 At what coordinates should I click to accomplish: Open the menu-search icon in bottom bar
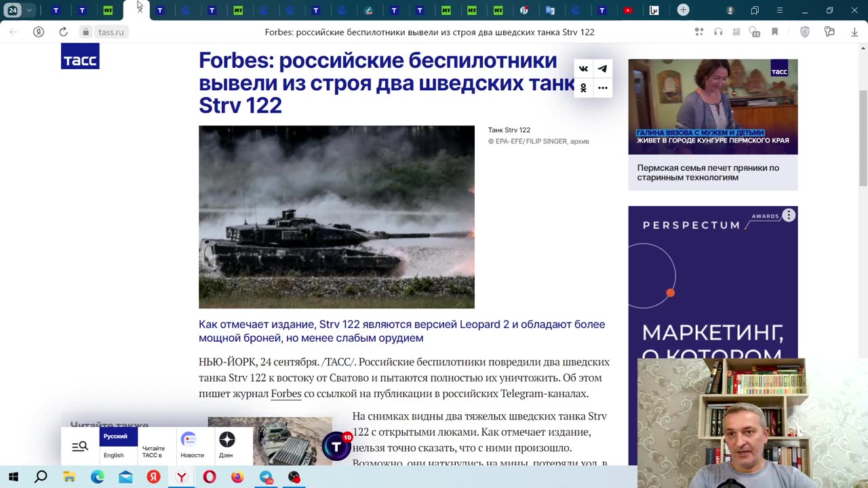(80, 446)
